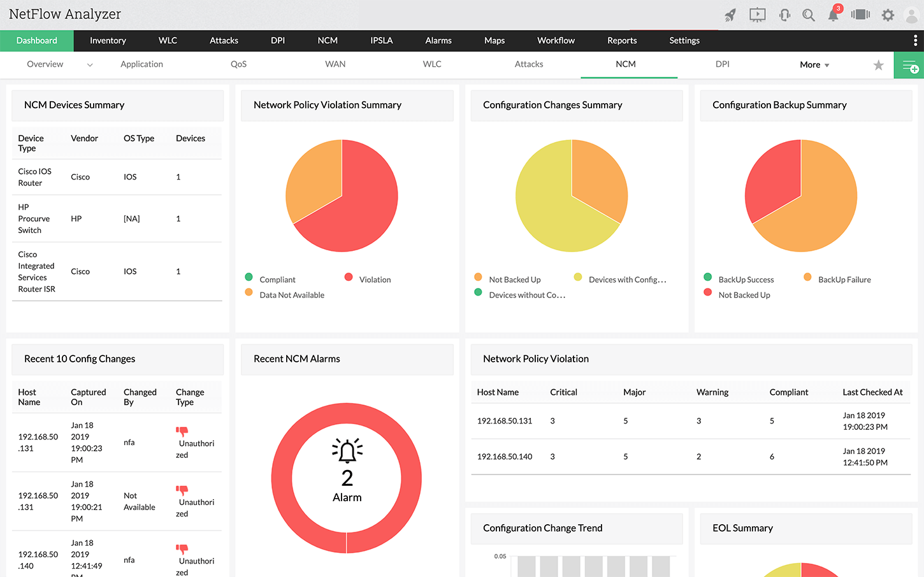Open search with the magnifier icon
Viewport: 924px width, 577px height.
click(809, 15)
